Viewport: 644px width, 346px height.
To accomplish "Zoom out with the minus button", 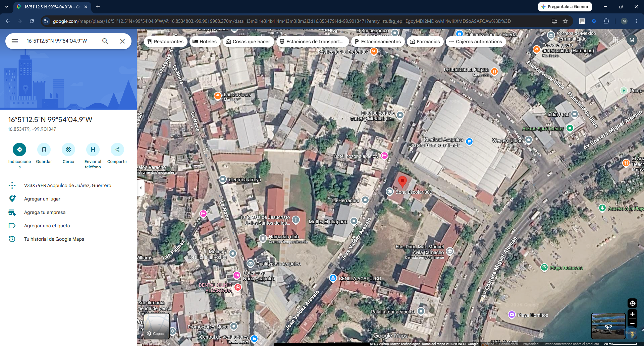I will [632, 324].
